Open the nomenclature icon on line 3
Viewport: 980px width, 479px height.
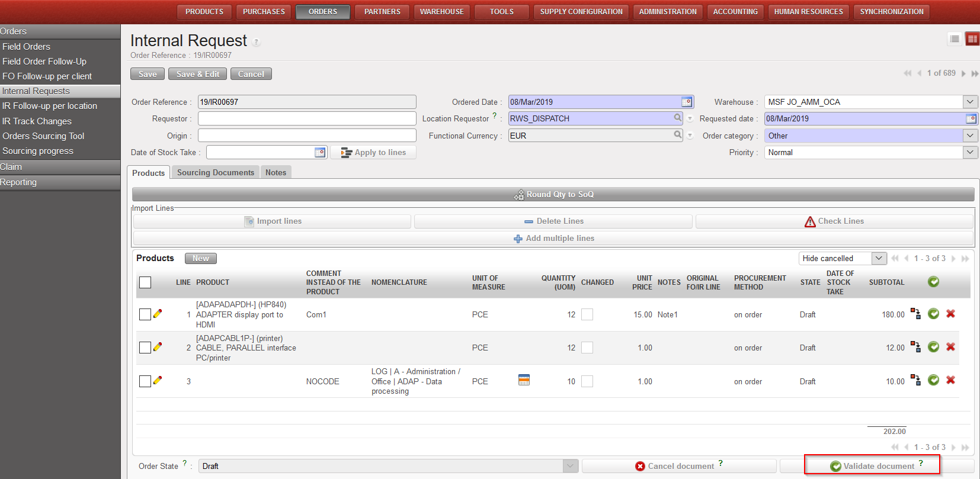tap(524, 380)
